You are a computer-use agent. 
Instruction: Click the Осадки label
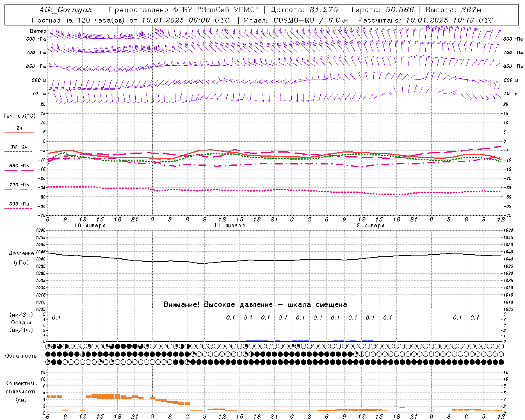click(x=21, y=322)
